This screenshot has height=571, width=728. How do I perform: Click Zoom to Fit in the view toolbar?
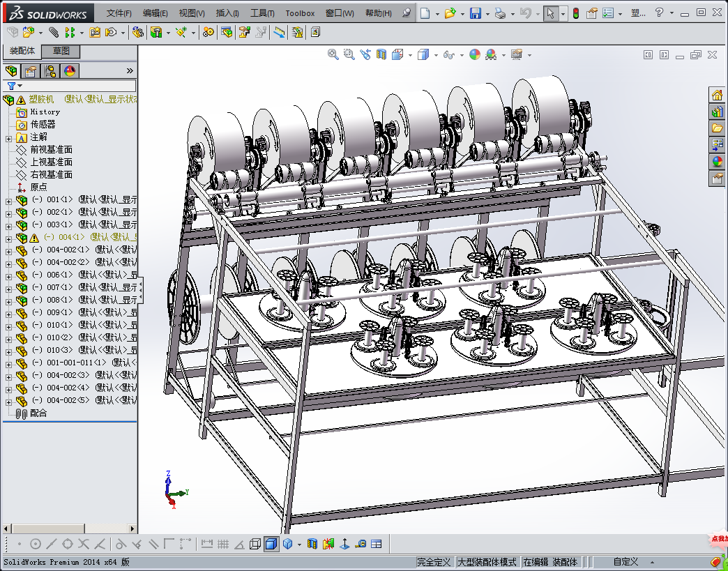[x=333, y=54]
